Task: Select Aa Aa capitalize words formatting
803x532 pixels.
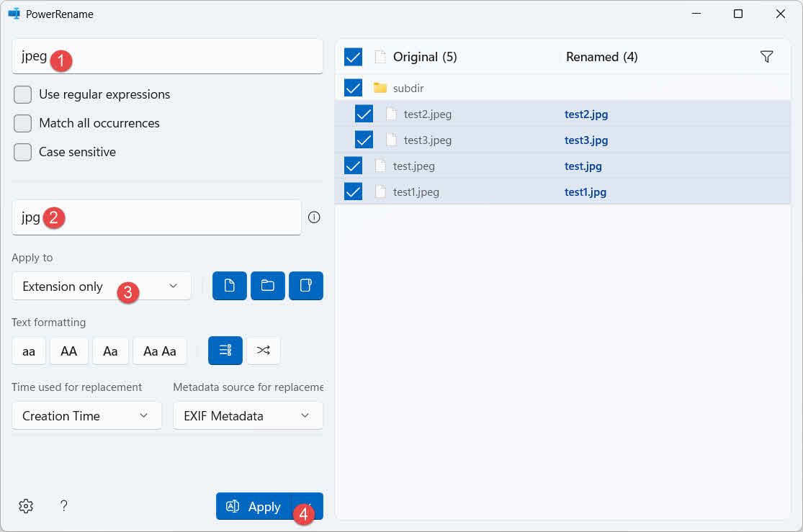Action: [x=160, y=351]
